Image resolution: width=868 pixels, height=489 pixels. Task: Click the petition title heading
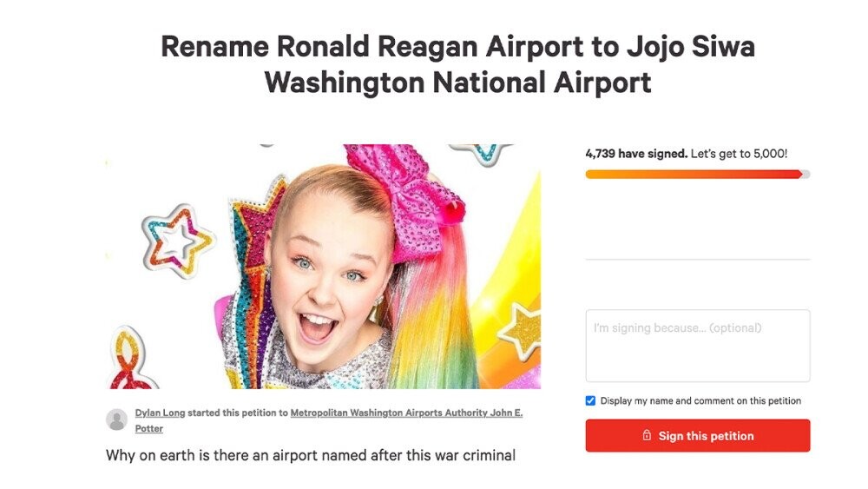[457, 64]
